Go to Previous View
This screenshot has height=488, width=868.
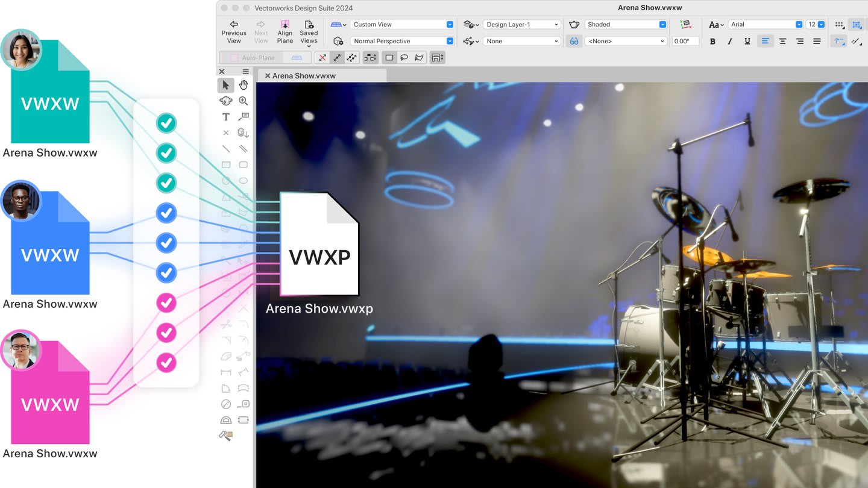[234, 33]
